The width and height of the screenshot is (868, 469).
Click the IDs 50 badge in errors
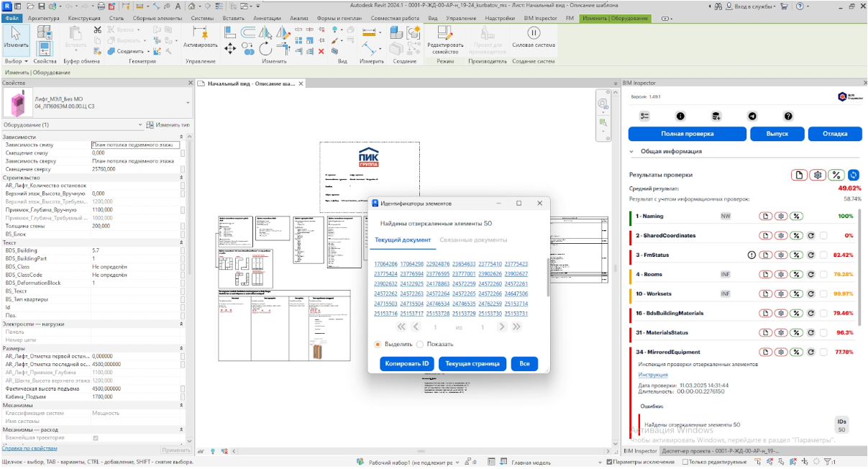pyautogui.click(x=841, y=425)
